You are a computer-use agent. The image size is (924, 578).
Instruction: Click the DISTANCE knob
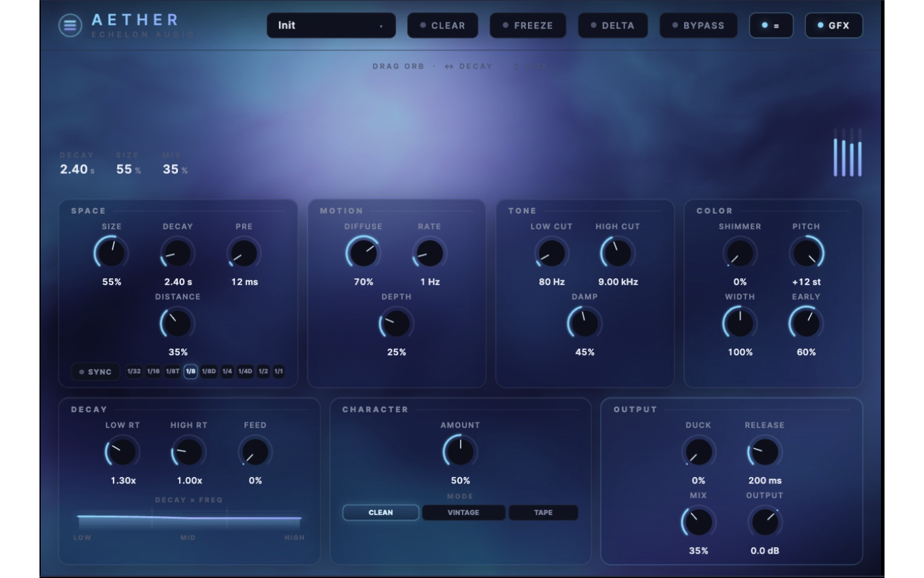tap(177, 323)
